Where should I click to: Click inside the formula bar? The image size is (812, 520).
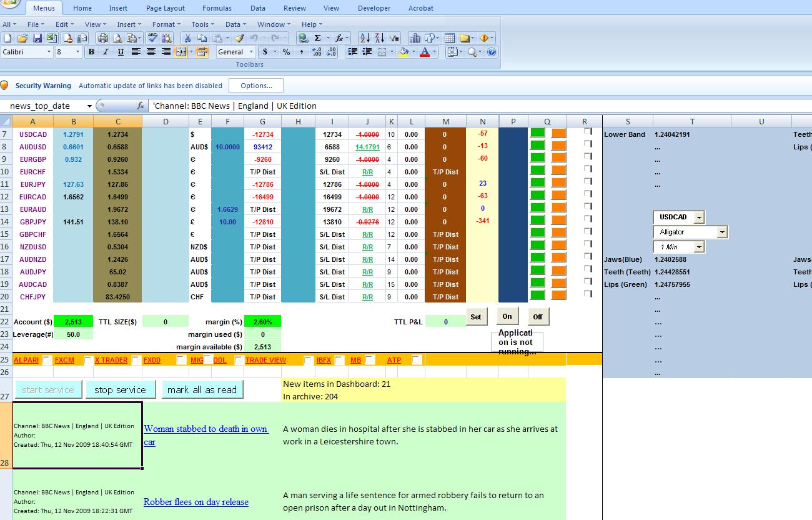click(312, 106)
